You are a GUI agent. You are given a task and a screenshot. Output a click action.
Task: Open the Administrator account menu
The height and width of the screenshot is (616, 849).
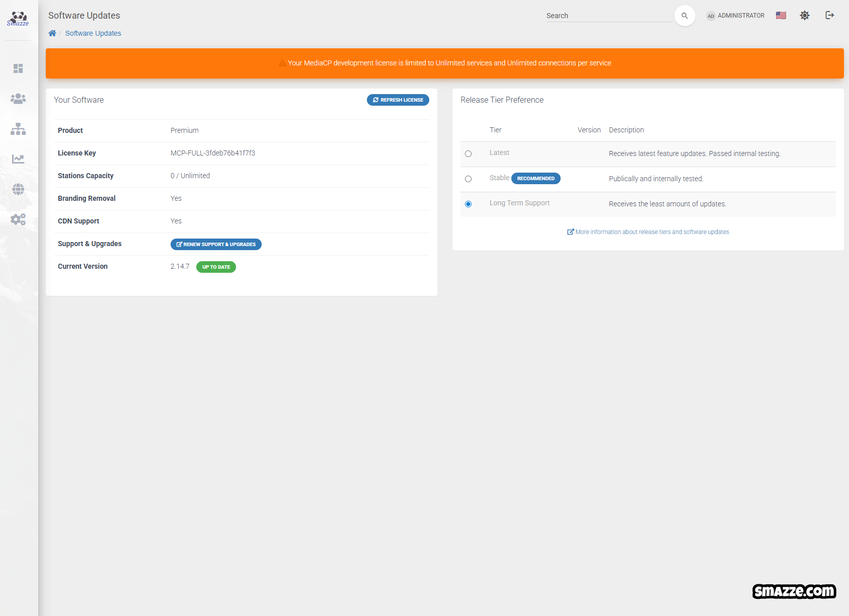pyautogui.click(x=735, y=16)
